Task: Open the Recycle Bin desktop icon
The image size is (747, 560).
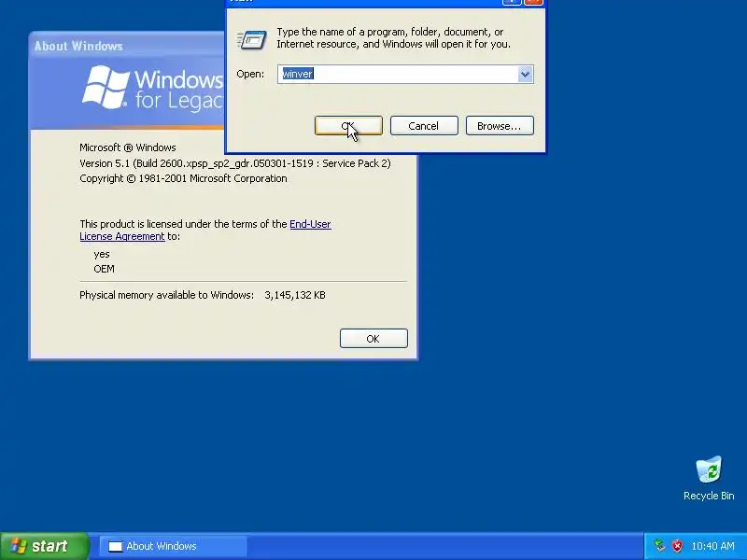Action: (x=709, y=479)
